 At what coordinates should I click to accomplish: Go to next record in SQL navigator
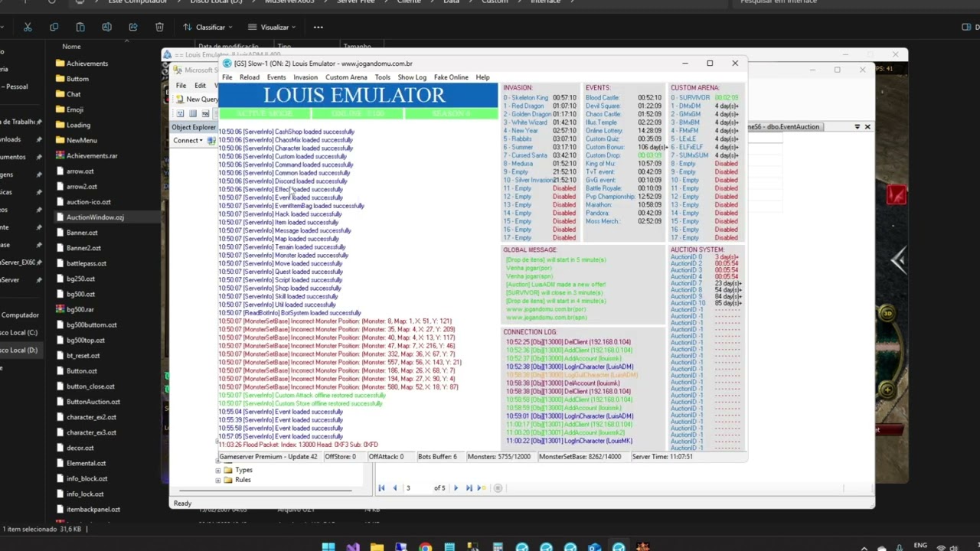(456, 487)
